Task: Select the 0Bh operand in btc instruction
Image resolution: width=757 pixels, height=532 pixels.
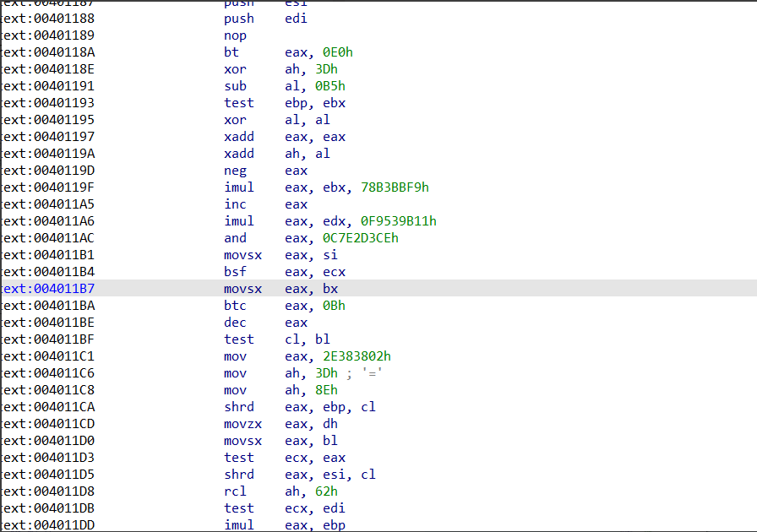Action: pyautogui.click(x=334, y=306)
